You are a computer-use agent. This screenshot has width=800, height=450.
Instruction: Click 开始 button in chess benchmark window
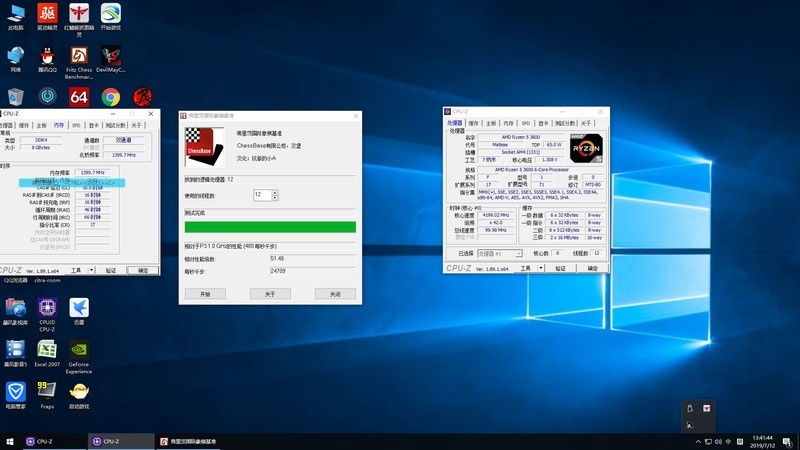click(205, 294)
